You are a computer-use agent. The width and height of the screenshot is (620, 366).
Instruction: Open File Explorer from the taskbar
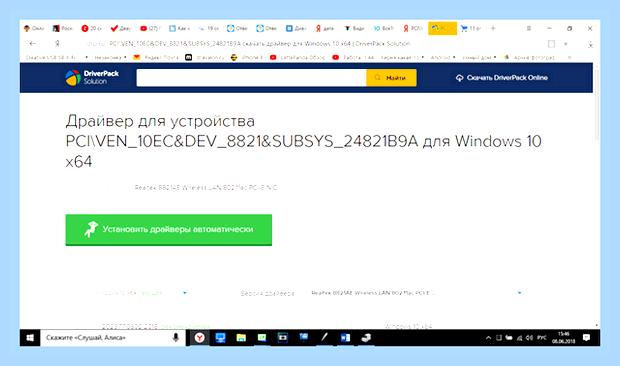tap(241, 338)
